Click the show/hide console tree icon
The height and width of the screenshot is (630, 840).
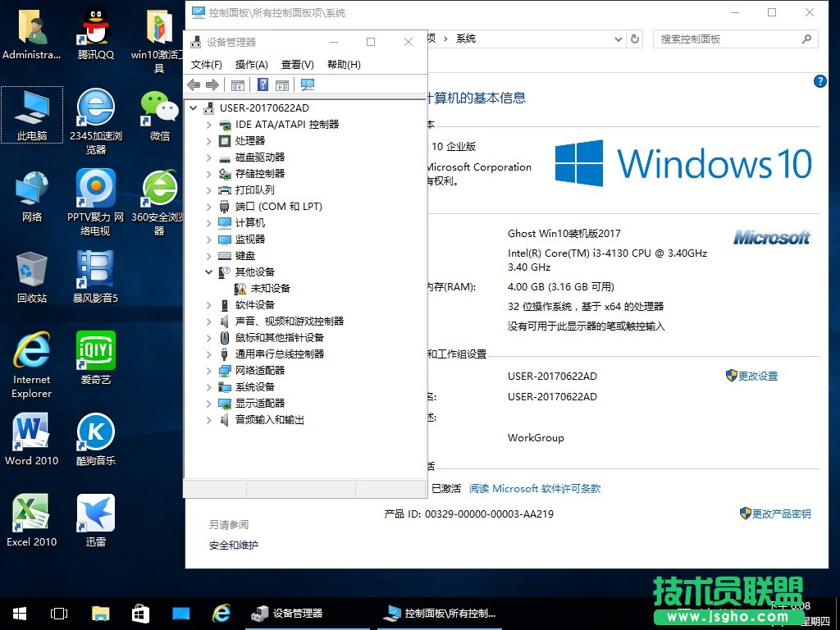tap(238, 84)
